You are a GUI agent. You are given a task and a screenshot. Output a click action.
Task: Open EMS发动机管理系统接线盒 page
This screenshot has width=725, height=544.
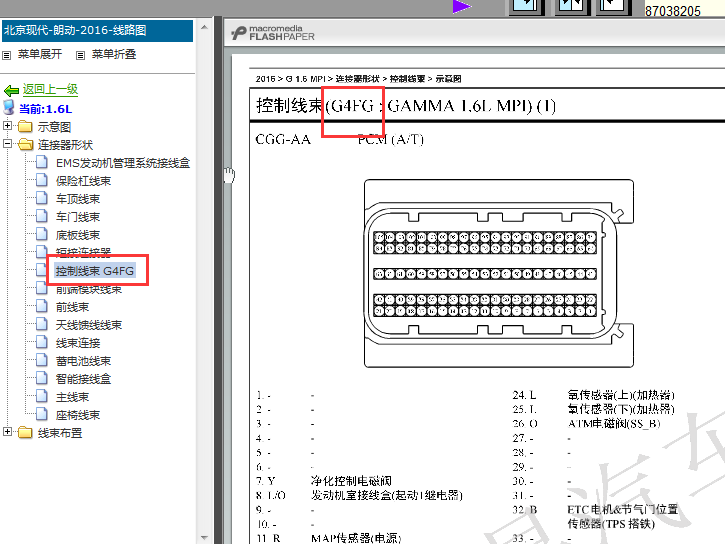pyautogui.click(x=123, y=163)
